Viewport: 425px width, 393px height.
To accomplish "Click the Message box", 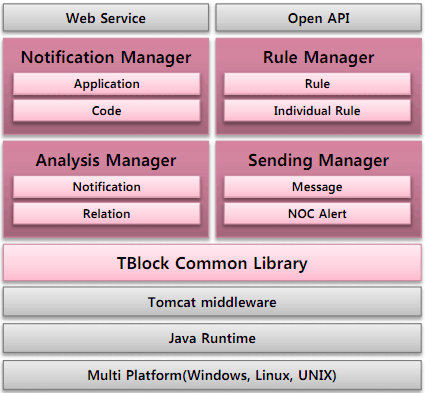I will click(x=317, y=187).
